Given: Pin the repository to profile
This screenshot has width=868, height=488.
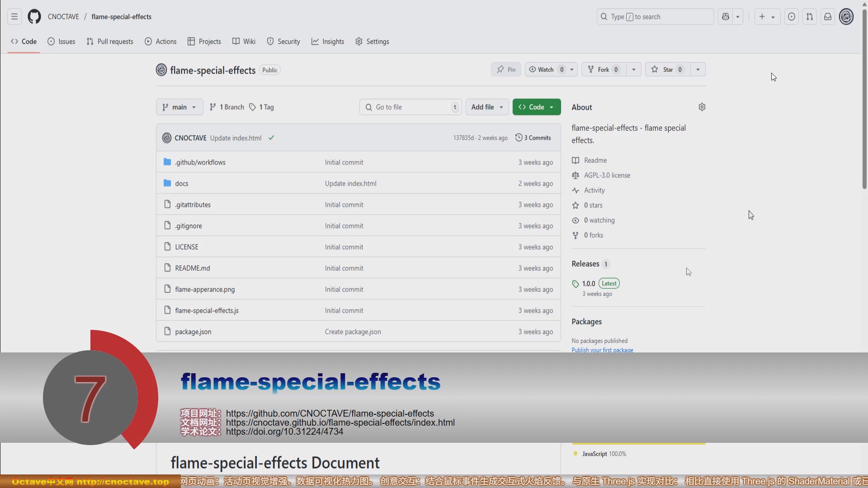Looking at the screenshot, I should point(506,70).
